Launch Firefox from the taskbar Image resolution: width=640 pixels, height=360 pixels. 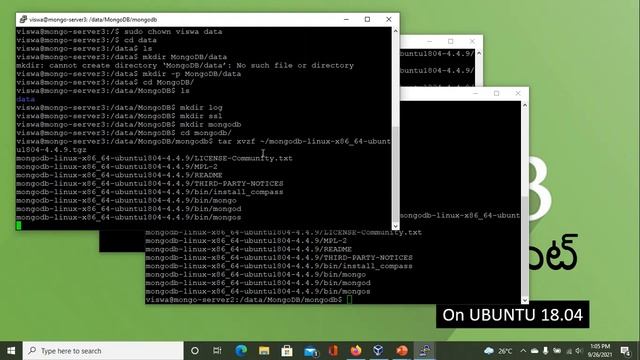(356, 351)
